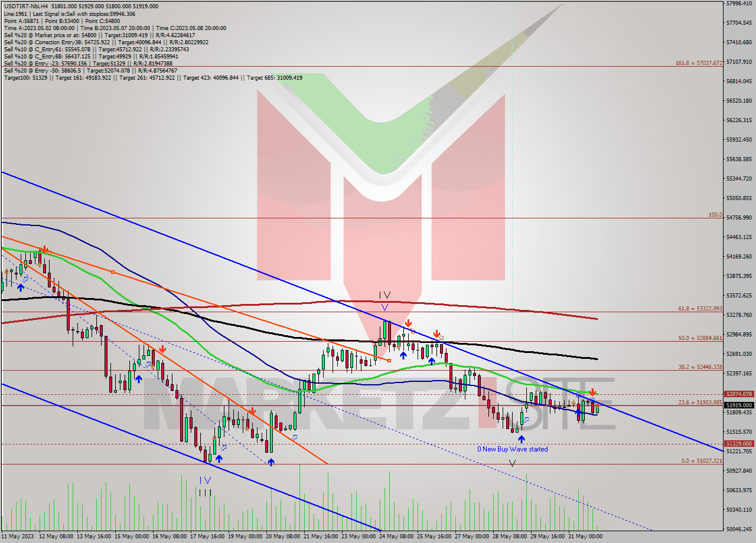
Task: Click the 57998.470 price axis label
Action: 739,4
